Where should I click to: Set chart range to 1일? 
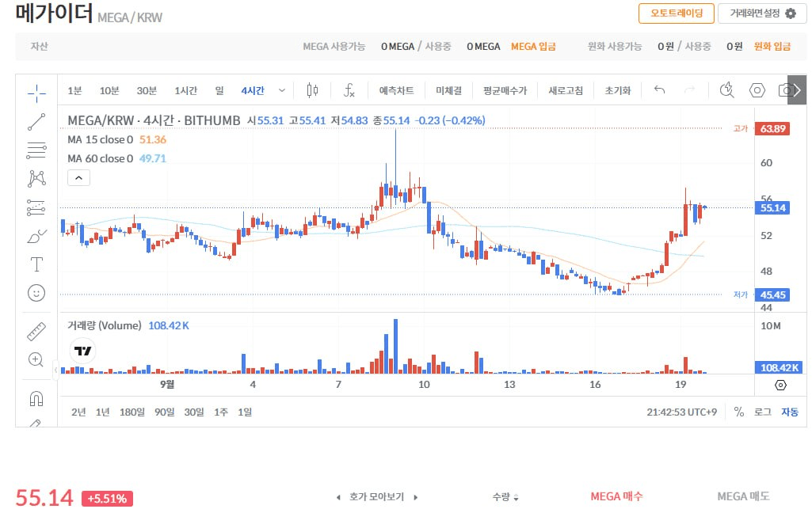(245, 412)
